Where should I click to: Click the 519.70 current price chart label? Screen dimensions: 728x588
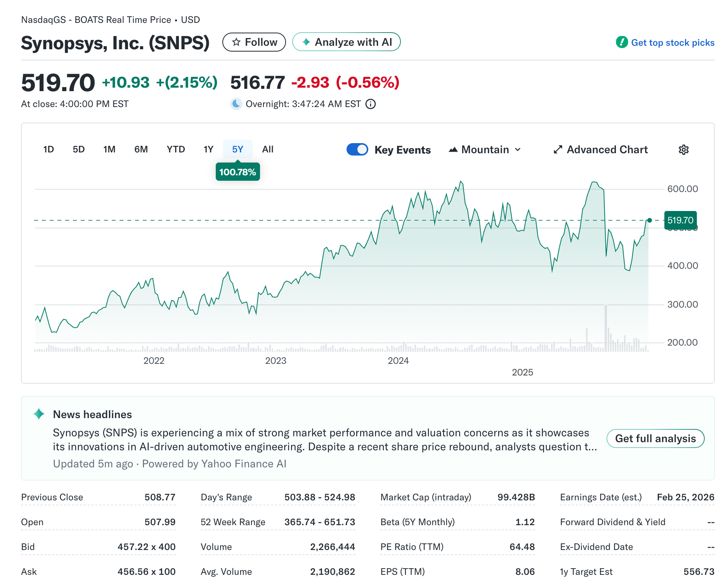[x=680, y=220]
